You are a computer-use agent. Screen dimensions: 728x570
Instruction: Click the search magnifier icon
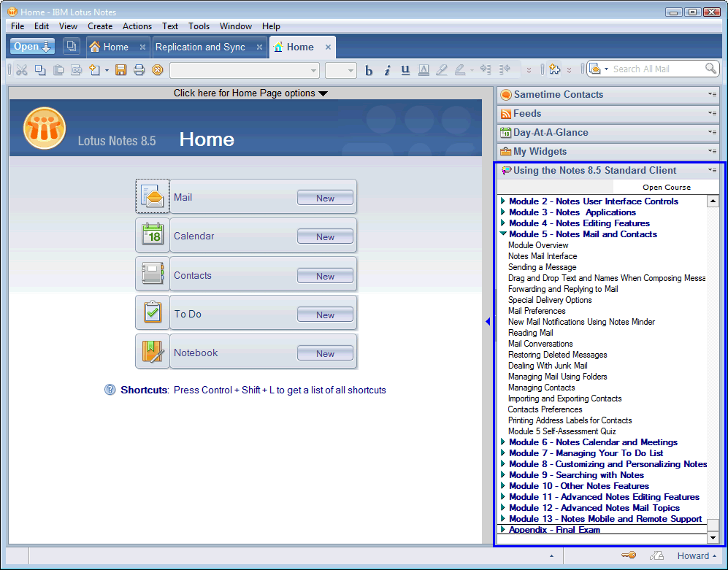click(710, 69)
